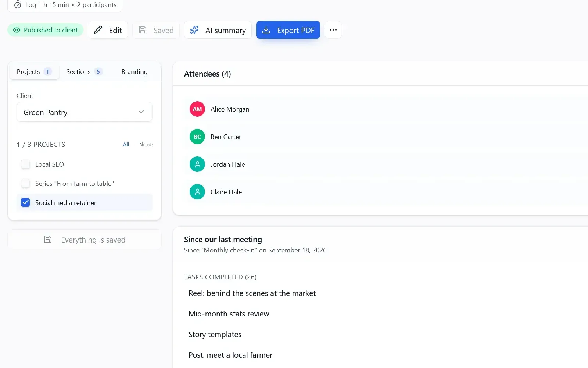Click the name Claire Hale
588x368 pixels.
click(226, 192)
